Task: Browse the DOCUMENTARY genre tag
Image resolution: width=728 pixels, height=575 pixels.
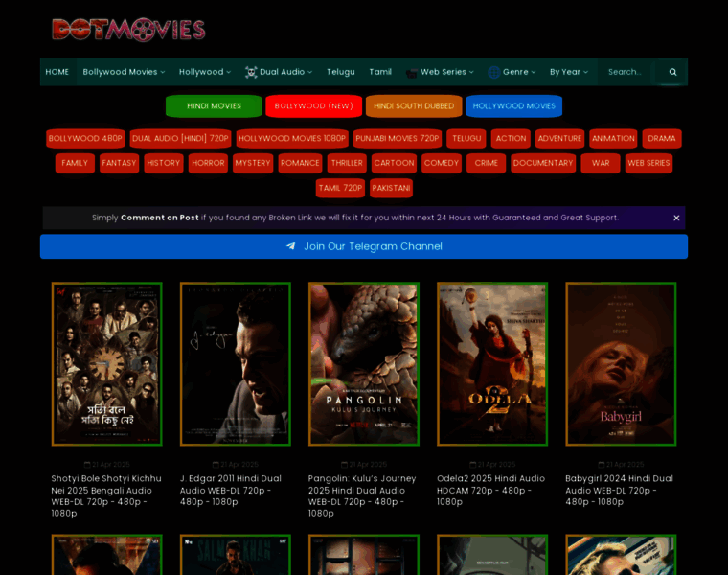Action: coord(543,163)
